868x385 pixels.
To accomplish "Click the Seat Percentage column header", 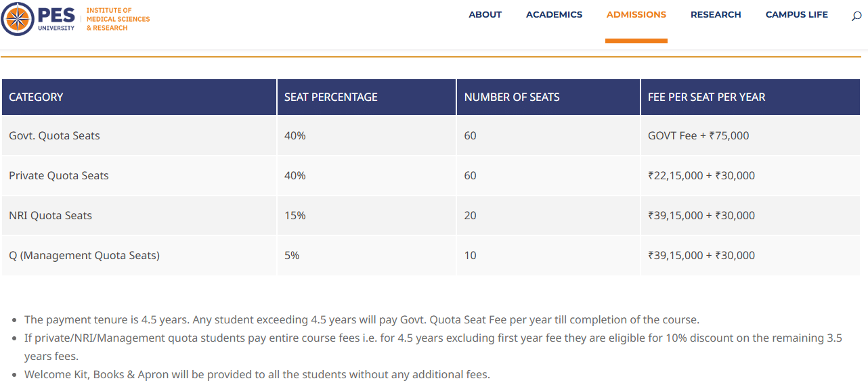I will 330,97.
